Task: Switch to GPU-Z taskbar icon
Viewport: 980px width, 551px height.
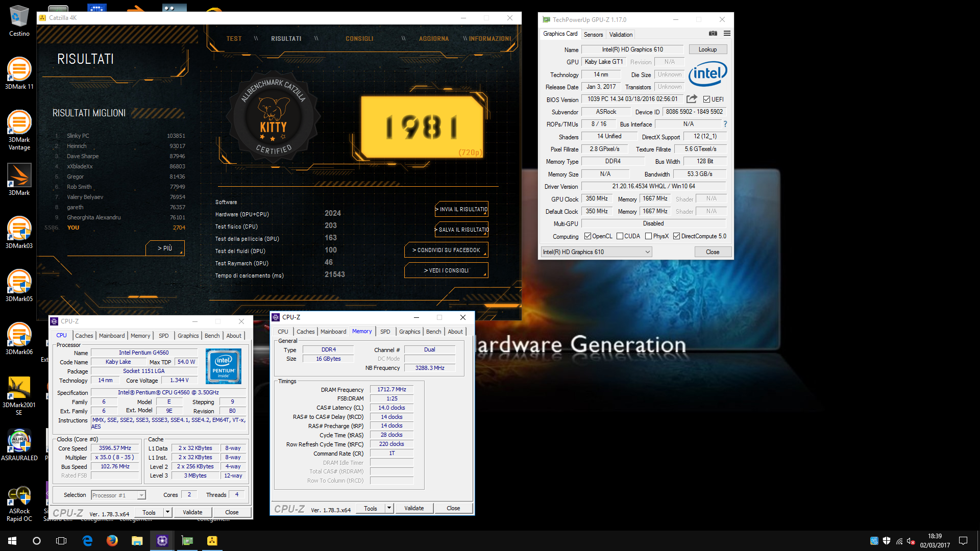Action: pyautogui.click(x=187, y=541)
